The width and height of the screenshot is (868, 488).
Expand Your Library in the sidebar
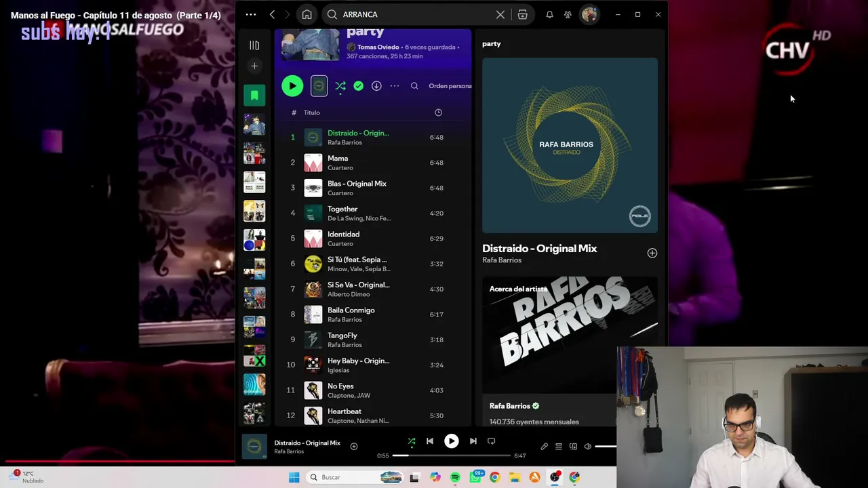point(254,45)
